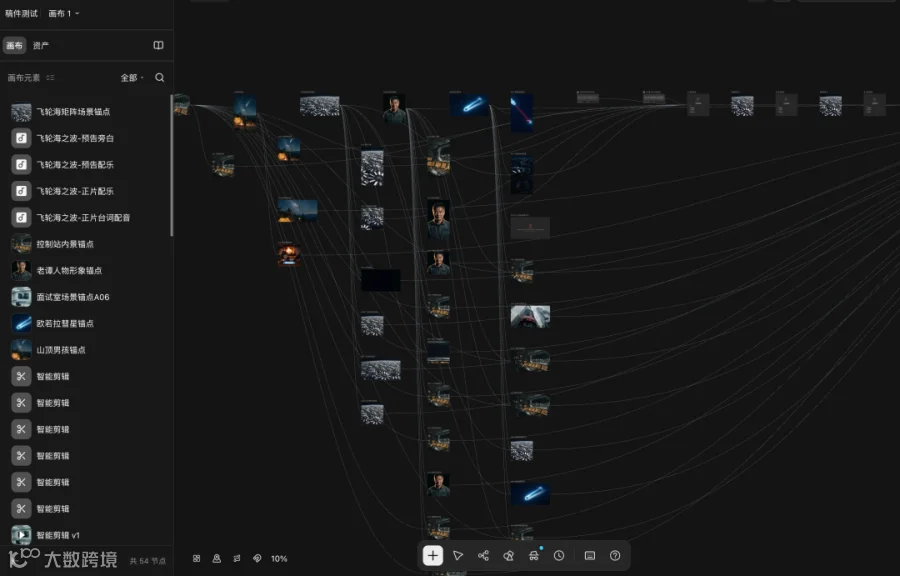
Task: Select the pointer cursor tool
Action: click(x=458, y=555)
